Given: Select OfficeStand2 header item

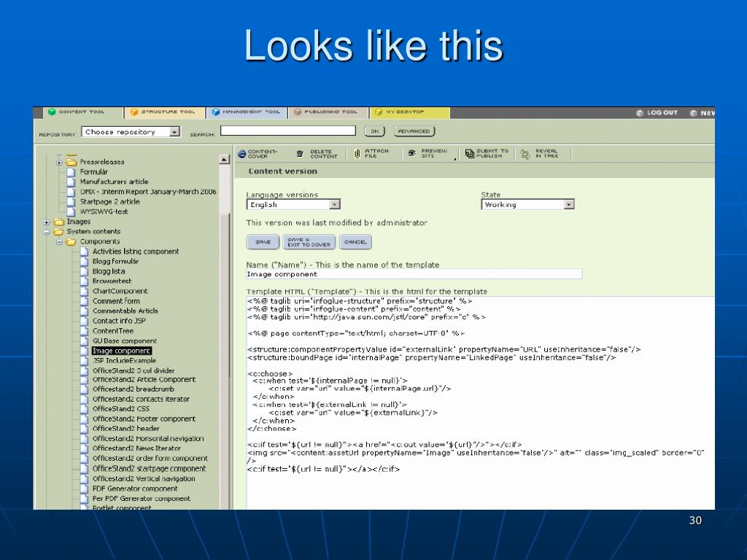Looking at the screenshot, I should pos(126,429).
